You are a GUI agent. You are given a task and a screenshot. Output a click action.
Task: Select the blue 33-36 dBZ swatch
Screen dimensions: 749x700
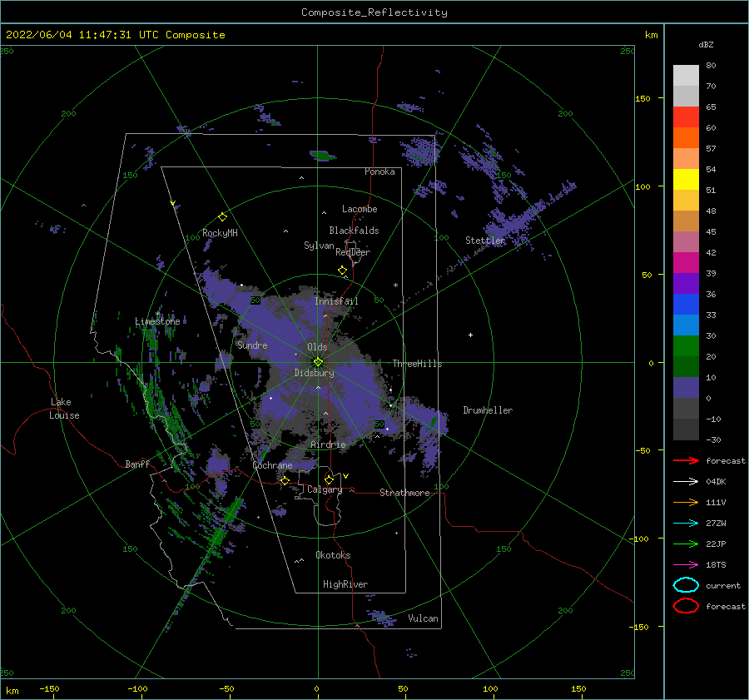click(686, 305)
